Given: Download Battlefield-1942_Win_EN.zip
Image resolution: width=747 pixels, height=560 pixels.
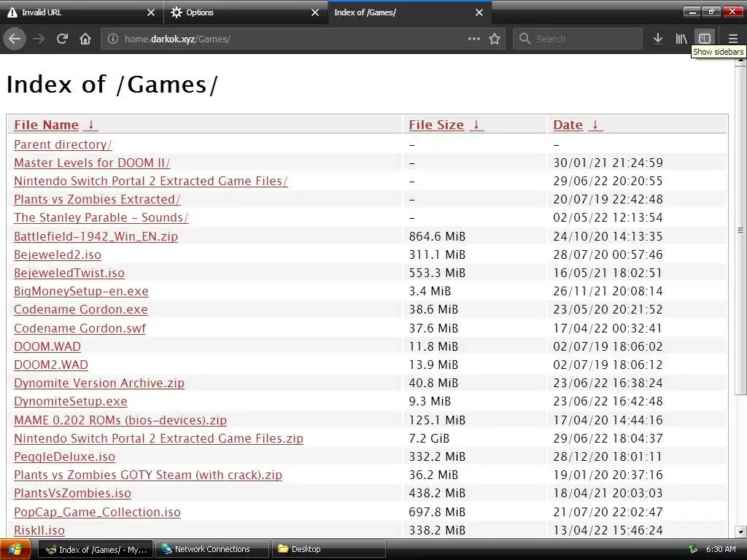Looking at the screenshot, I should click(x=96, y=236).
